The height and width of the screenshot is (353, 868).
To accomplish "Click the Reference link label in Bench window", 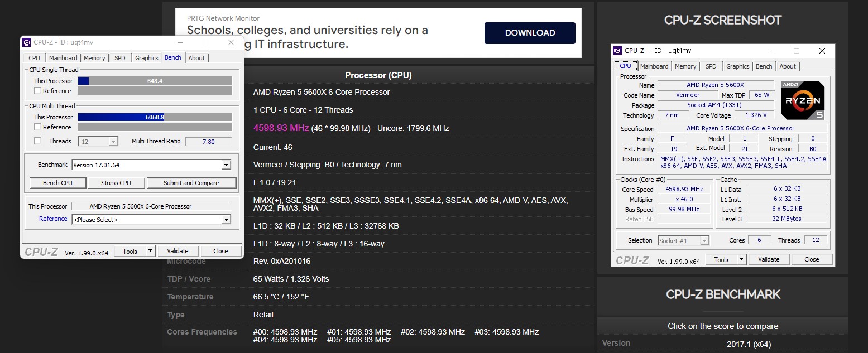I will tap(53, 219).
